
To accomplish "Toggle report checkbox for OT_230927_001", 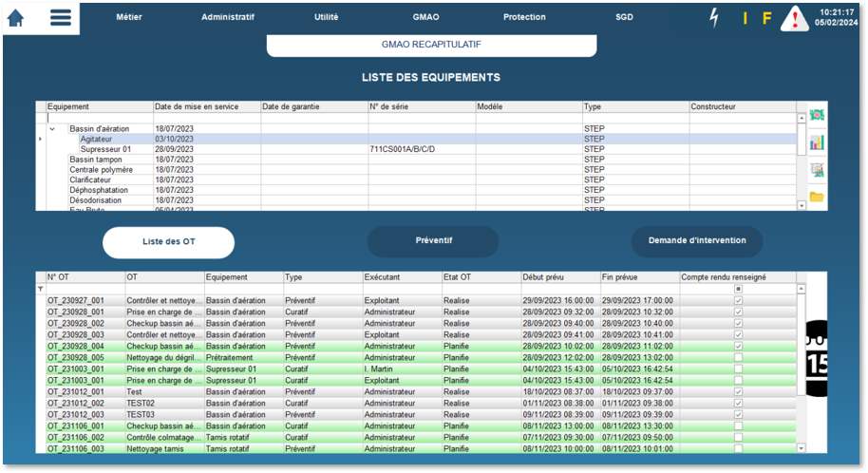I will (x=738, y=300).
